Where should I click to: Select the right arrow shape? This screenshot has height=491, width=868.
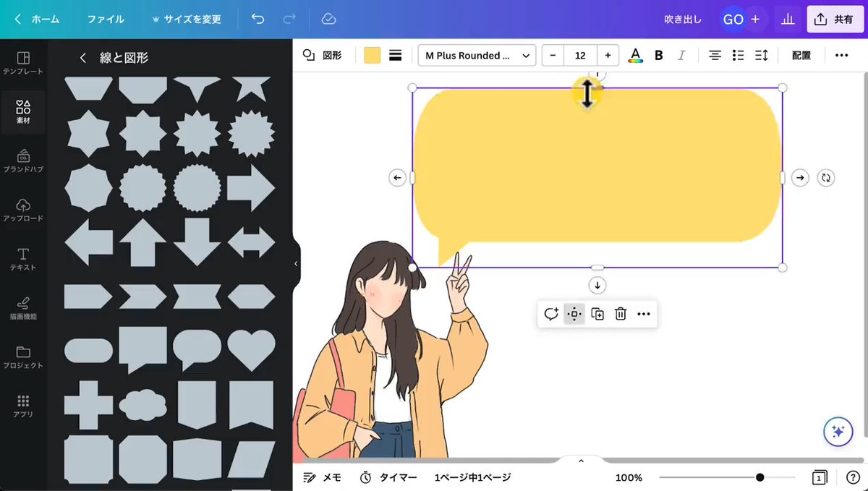[251, 188]
